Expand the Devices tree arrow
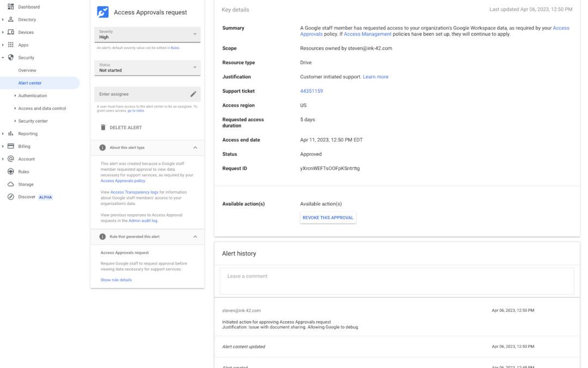This screenshot has height=368, width=588. 3,32
